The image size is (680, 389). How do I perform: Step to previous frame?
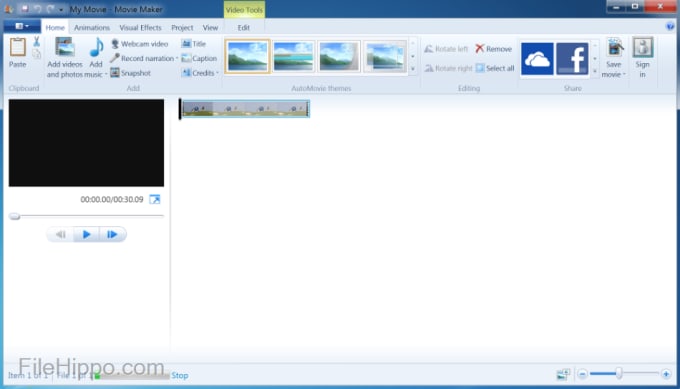coord(60,234)
